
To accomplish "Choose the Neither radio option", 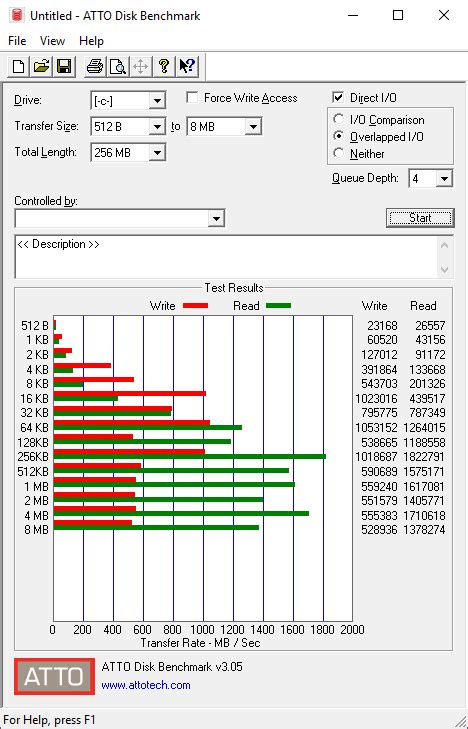I will click(x=339, y=153).
